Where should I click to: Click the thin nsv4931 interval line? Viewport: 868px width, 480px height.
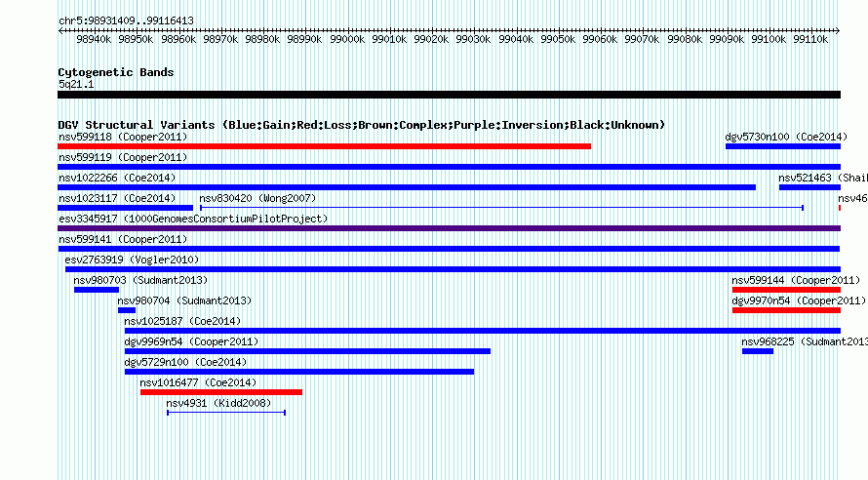tap(226, 413)
